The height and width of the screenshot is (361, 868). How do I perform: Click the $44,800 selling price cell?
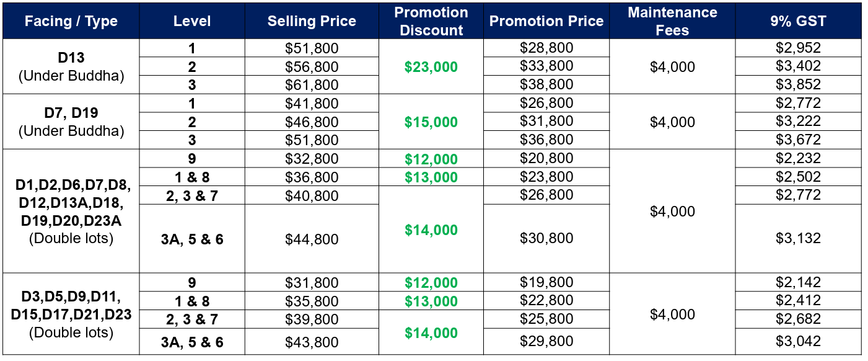click(312, 239)
